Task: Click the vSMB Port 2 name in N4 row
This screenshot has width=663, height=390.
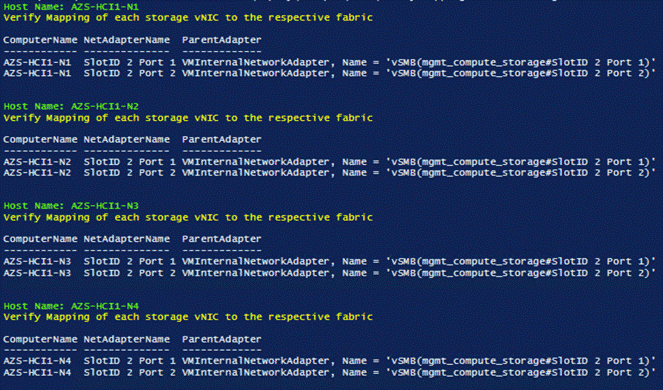Action: pos(521,372)
